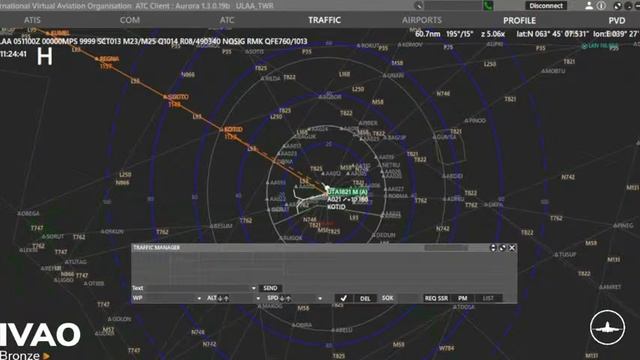Image resolution: width=640 pixels, height=360 pixels.
Task: Open the COM menu tab
Action: [130, 20]
